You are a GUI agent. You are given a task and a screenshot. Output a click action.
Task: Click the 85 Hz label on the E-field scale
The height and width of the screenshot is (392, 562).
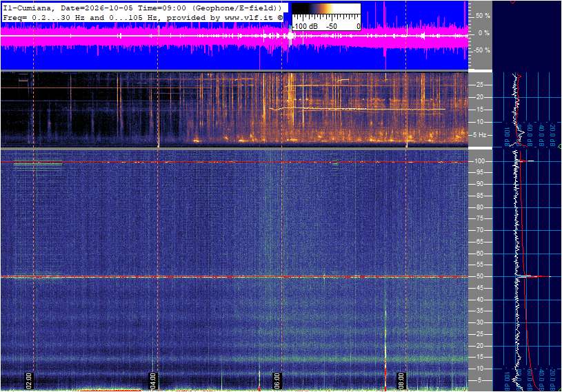[479, 196]
